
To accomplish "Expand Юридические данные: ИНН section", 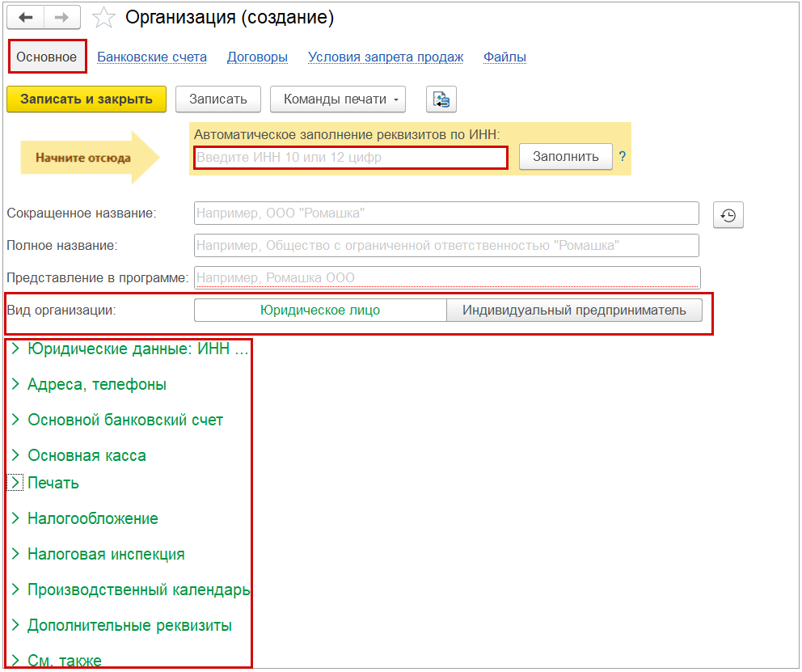I will coord(130,349).
